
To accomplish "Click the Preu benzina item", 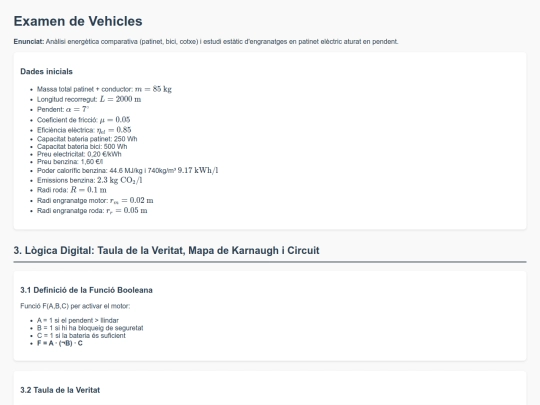I will [x=70, y=162].
